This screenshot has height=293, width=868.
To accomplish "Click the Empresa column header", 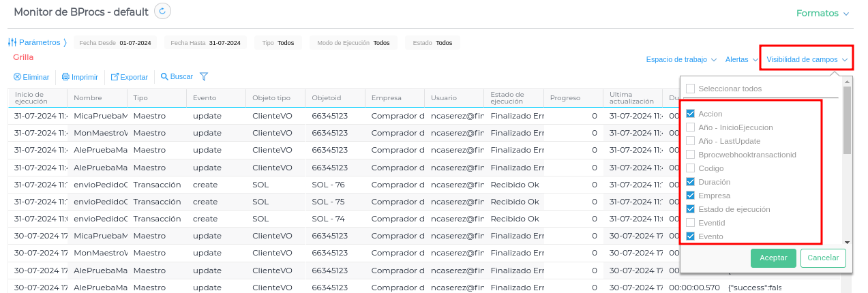I will click(395, 98).
